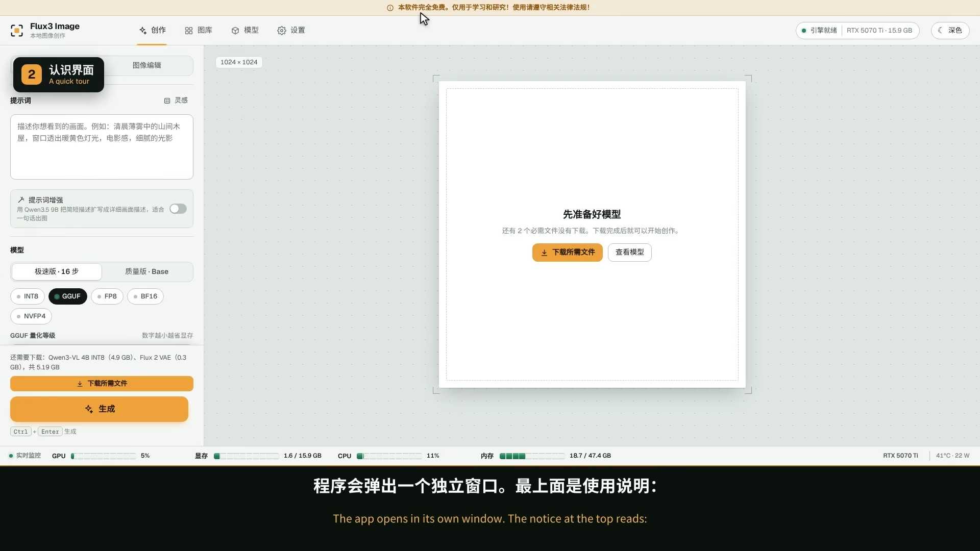Click sidebar 下载所需文件 download button
This screenshot has height=551, width=980.
coord(102,384)
